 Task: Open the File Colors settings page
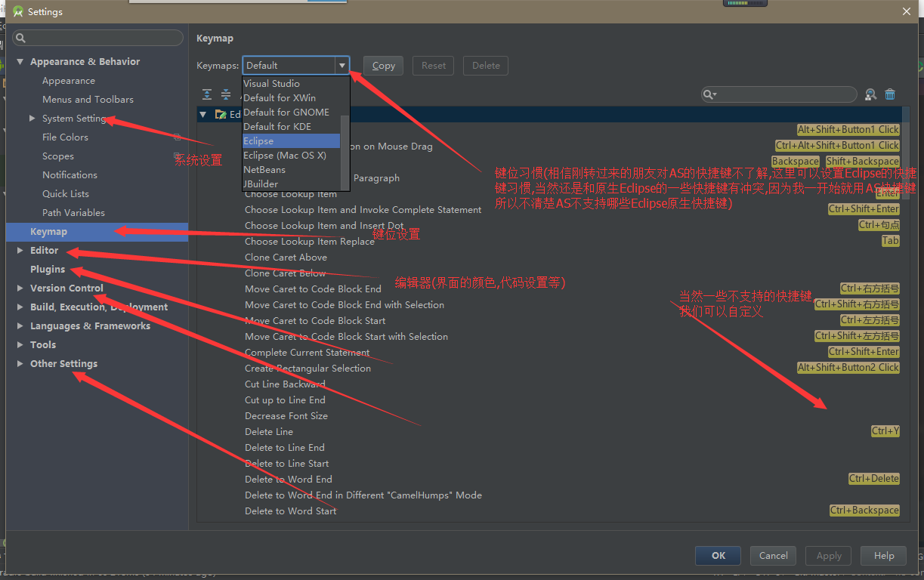(65, 137)
